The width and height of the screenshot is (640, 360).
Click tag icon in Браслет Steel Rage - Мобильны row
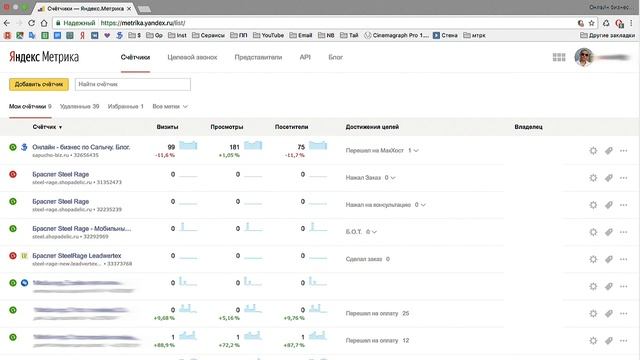[x=609, y=232]
